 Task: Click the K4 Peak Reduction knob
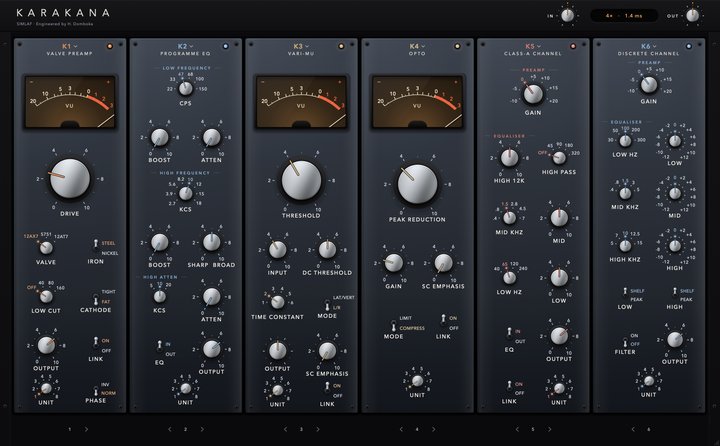(417, 184)
